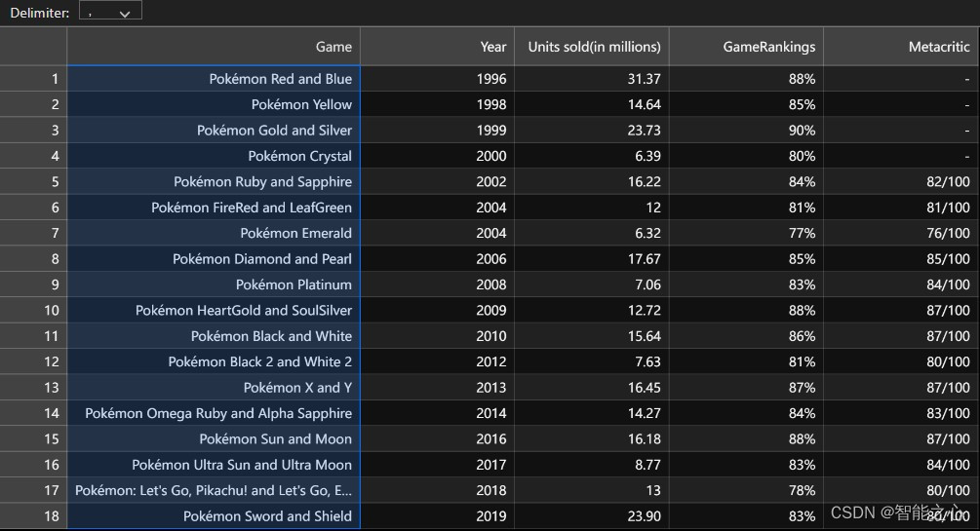Select units sold cell 8.77

click(x=591, y=464)
